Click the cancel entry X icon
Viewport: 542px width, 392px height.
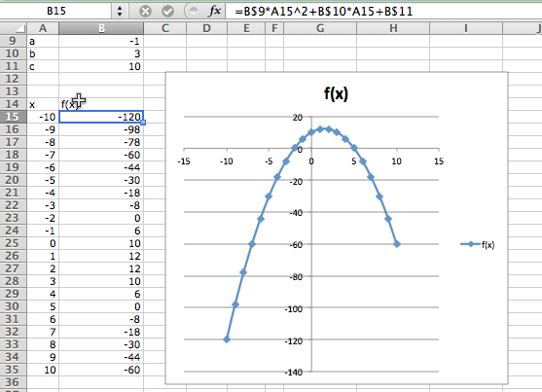tap(145, 12)
